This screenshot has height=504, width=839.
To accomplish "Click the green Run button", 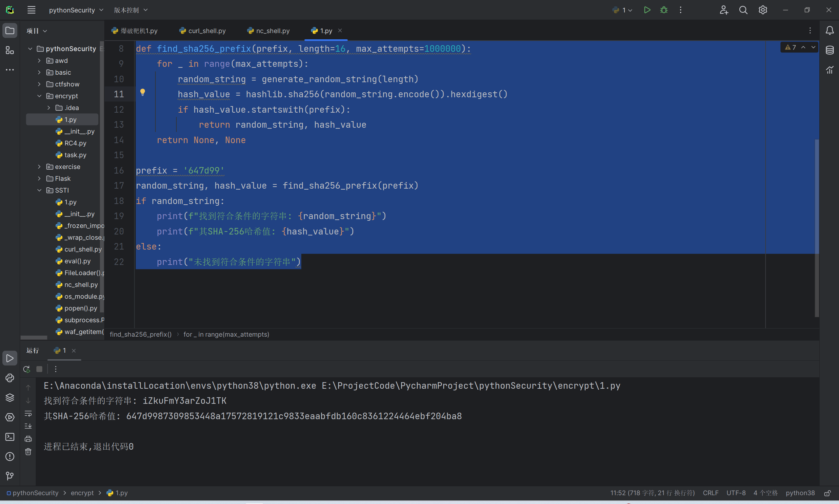I will [x=647, y=10].
